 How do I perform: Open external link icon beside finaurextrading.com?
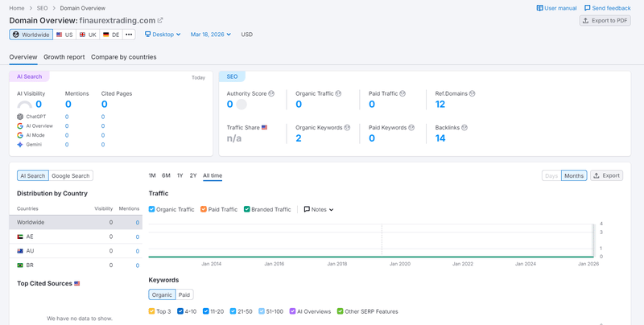[160, 21]
